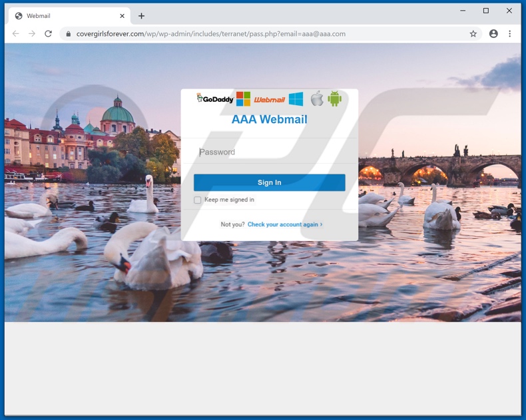The image size is (526, 420).
Task: Enable Keep me signed in checkbox
Action: coord(198,200)
